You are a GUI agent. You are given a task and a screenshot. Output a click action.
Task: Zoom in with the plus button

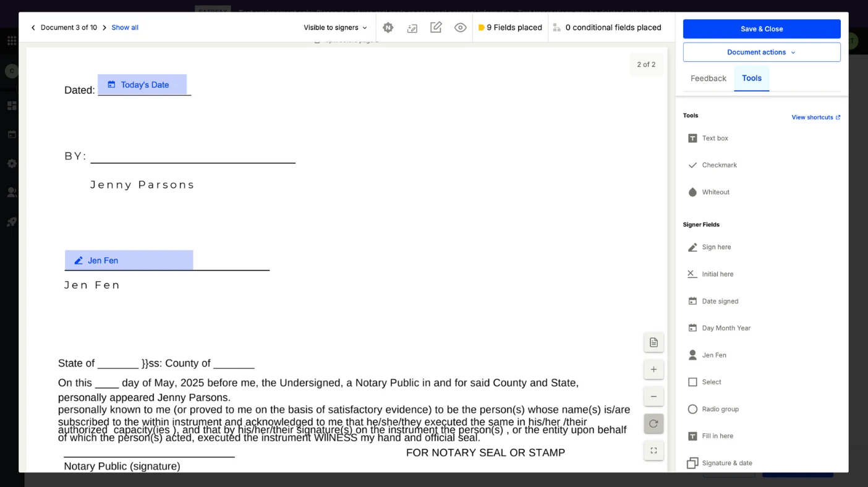tap(653, 370)
